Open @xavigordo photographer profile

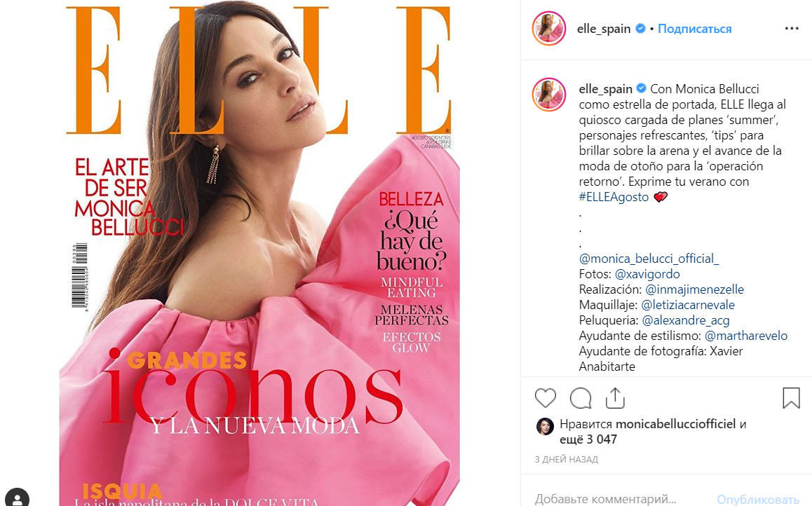pyautogui.click(x=647, y=274)
